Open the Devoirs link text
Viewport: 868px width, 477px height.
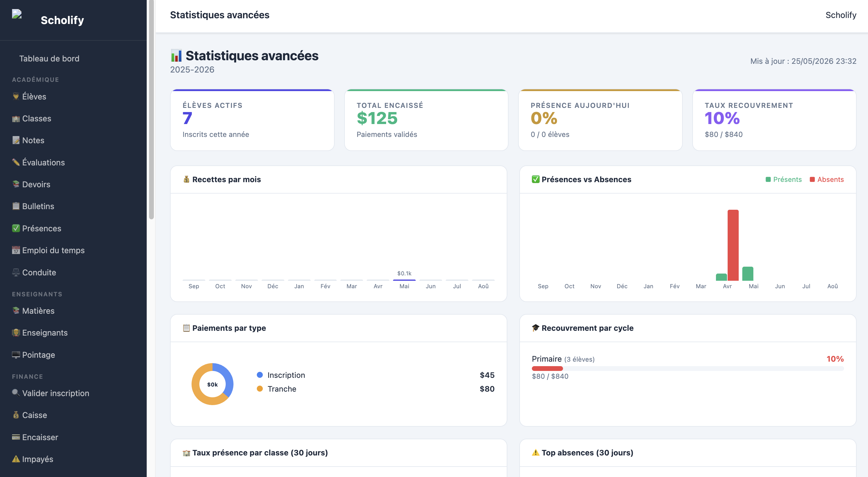tap(36, 184)
